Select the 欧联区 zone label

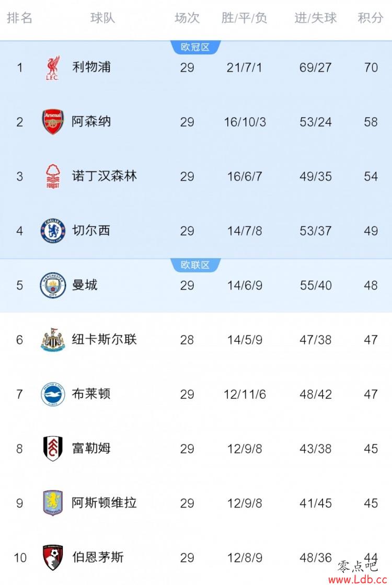click(195, 265)
